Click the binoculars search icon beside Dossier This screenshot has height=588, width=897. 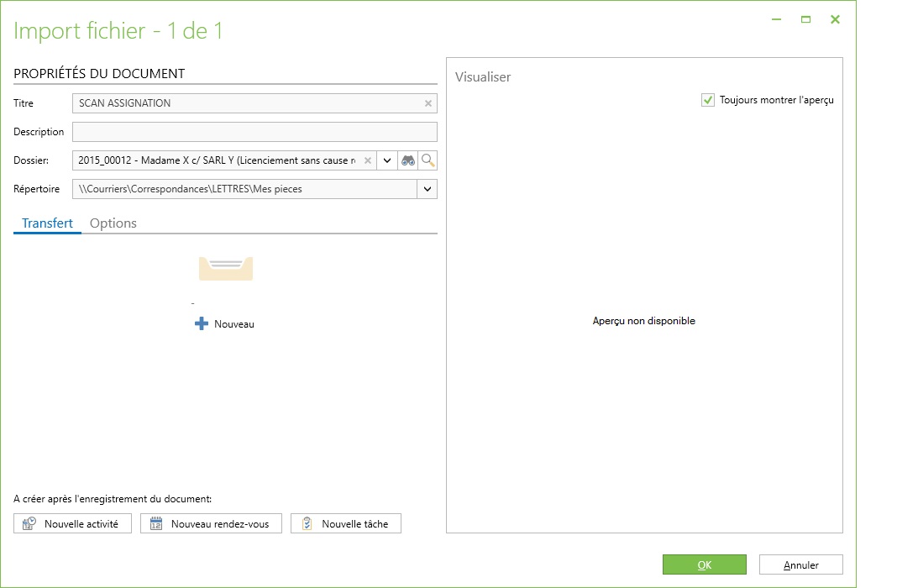(407, 160)
